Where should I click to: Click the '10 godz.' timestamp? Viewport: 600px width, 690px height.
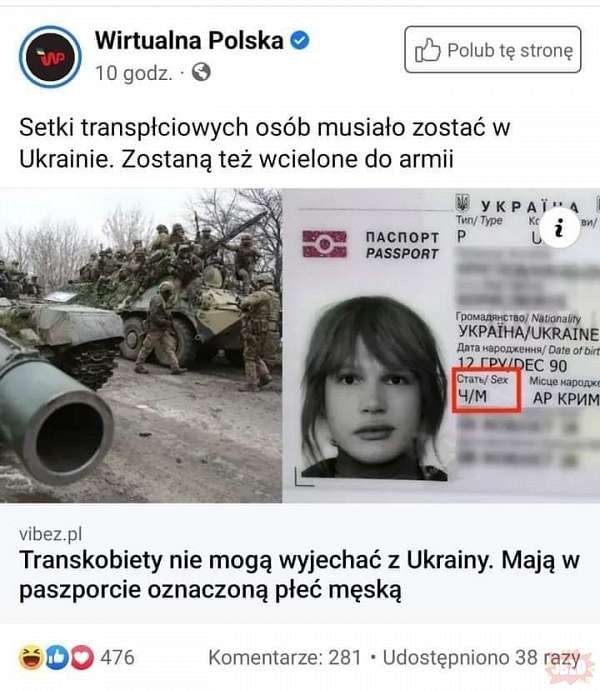[x=134, y=73]
